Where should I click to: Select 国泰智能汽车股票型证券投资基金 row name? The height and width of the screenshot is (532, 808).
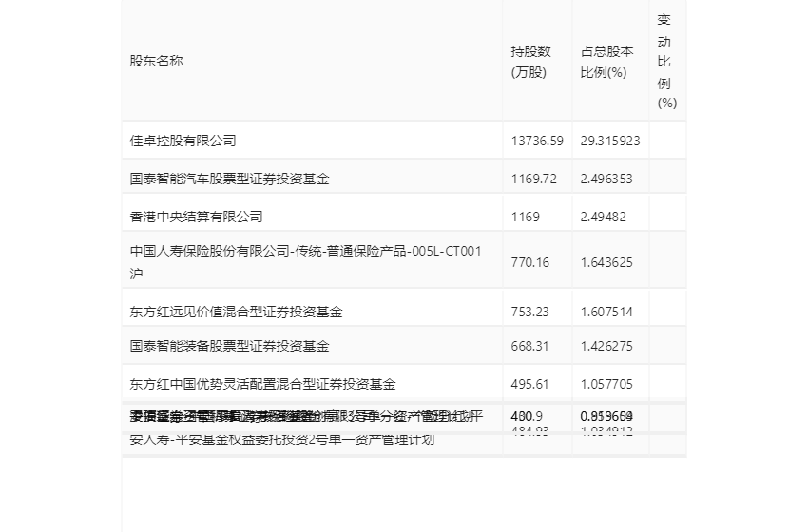point(229,179)
